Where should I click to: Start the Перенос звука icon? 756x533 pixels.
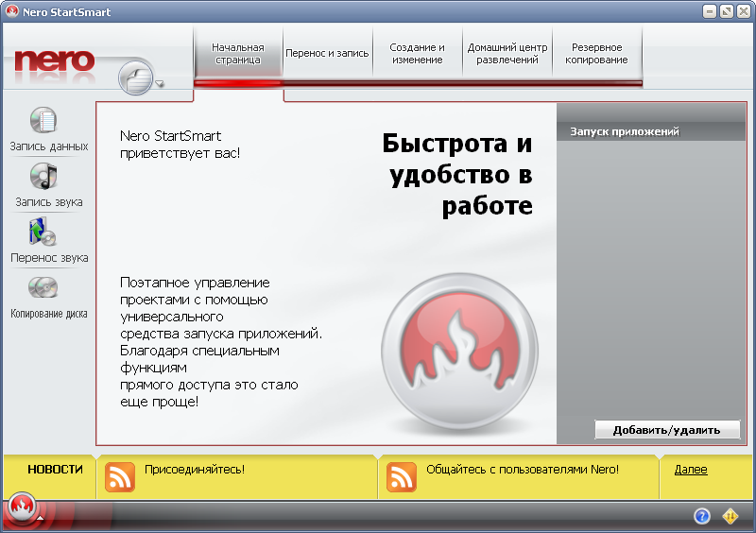pos(43,232)
